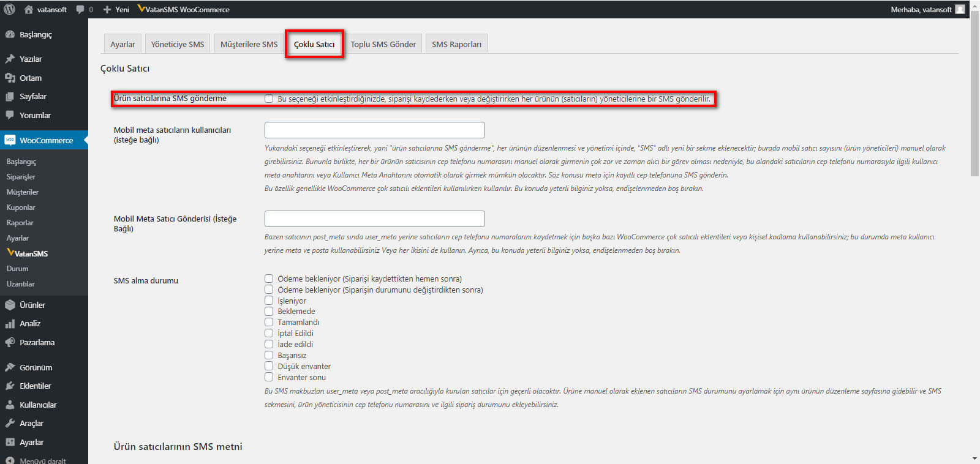Image resolution: width=980 pixels, height=464 pixels.
Task: Open the Müşteriler submenu link
Action: pyautogui.click(x=23, y=192)
